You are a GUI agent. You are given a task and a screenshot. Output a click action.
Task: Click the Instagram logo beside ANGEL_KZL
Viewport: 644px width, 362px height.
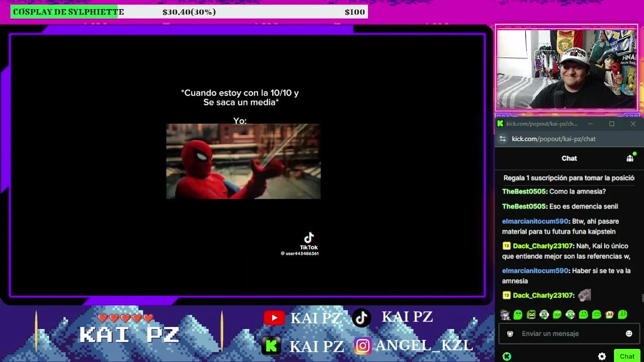click(x=362, y=346)
